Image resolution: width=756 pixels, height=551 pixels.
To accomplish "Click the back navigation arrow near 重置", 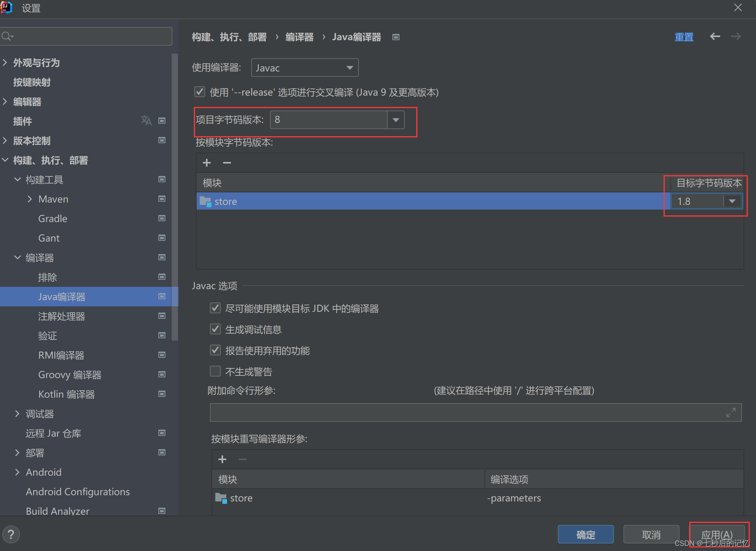I will tap(715, 36).
